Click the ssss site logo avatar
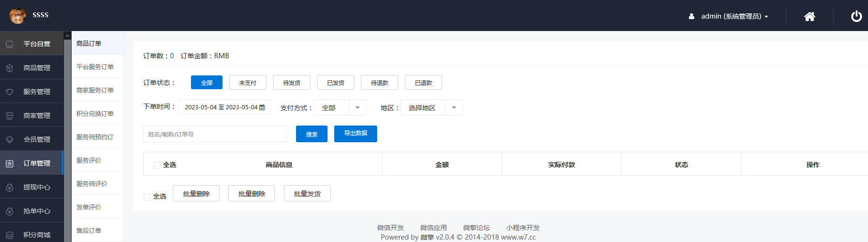Screen dimensions: 868x242 17,16
